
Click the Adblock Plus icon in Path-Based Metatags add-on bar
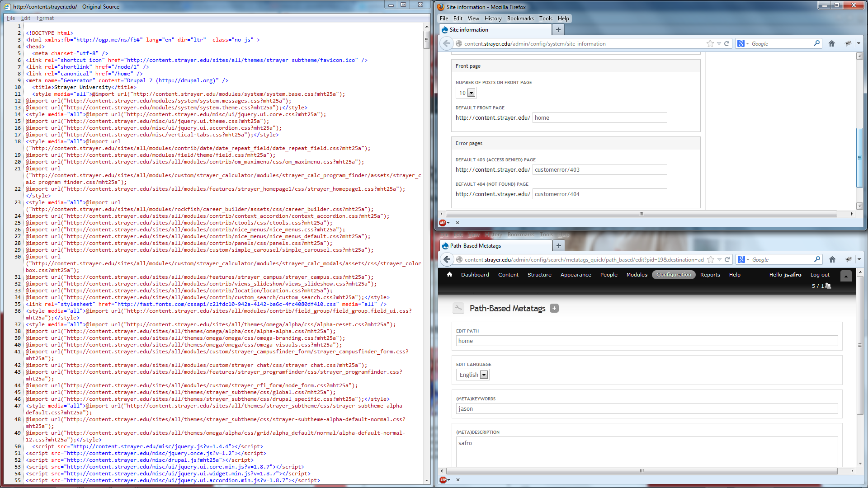point(443,480)
